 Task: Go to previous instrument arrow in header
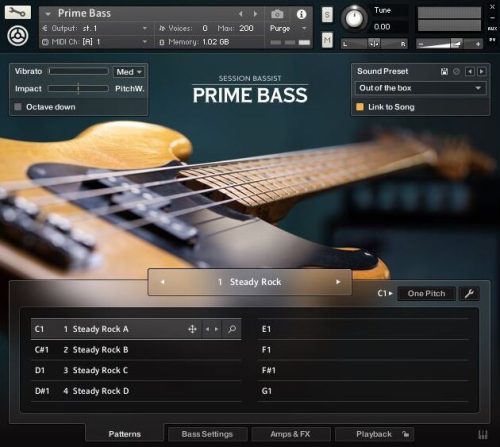click(241, 14)
